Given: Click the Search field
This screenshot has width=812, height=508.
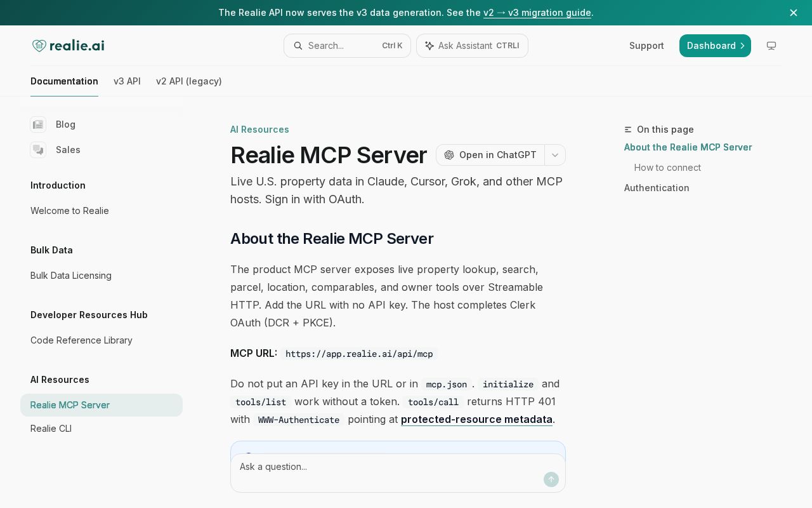Looking at the screenshot, I should [347, 46].
